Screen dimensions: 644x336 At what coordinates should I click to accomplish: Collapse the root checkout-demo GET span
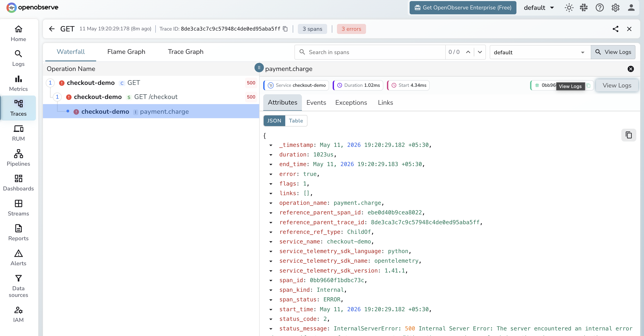tap(50, 83)
